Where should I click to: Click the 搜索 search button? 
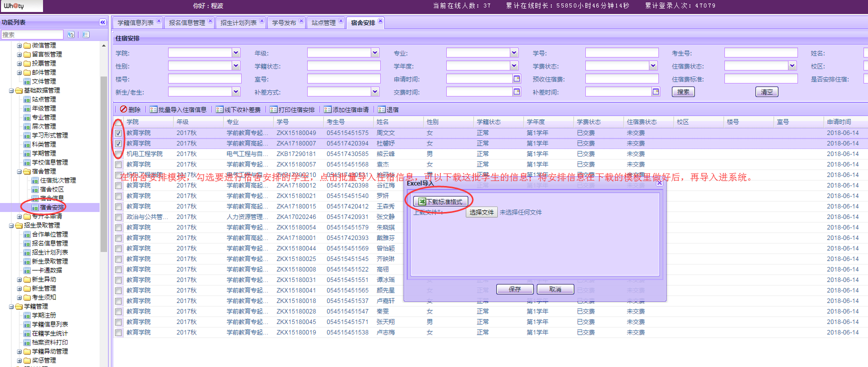(x=683, y=92)
